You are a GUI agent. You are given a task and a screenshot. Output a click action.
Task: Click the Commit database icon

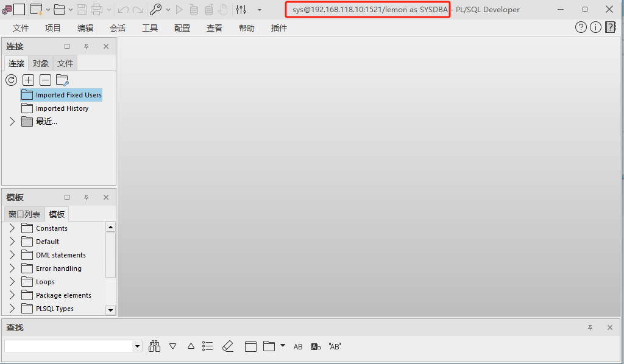(x=194, y=9)
